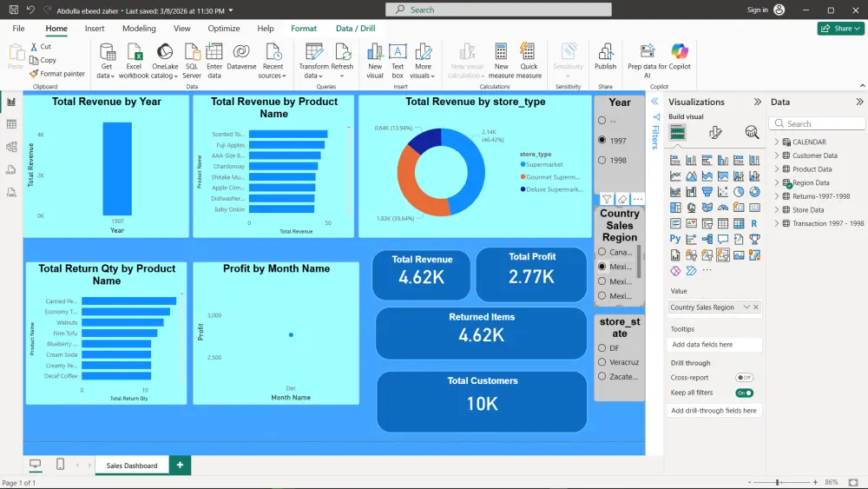Expand the Store Data table
868x489 pixels.
[x=777, y=210]
